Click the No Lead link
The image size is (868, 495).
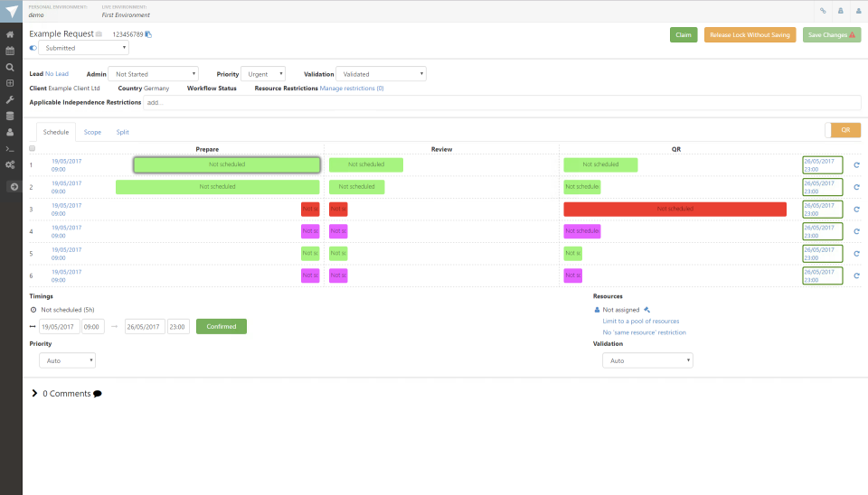(x=57, y=73)
